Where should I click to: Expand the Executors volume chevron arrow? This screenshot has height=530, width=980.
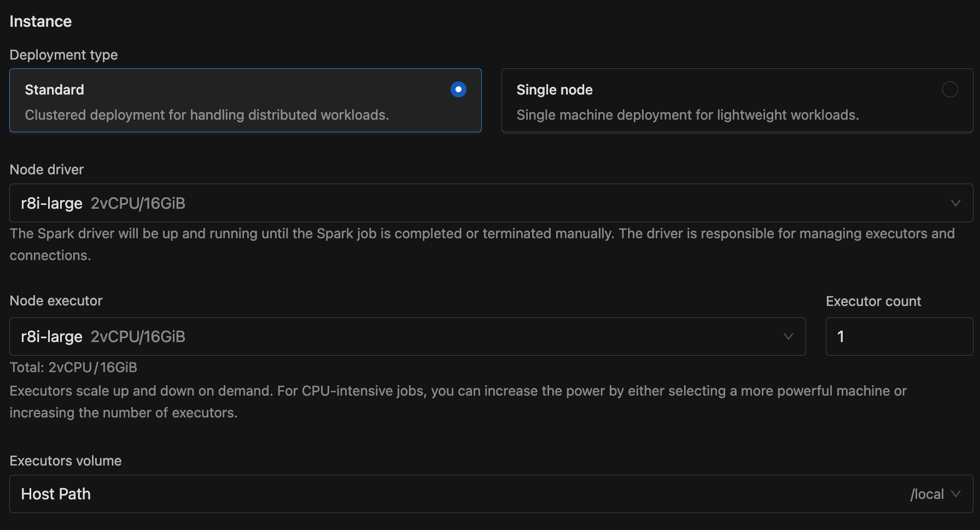pos(956,494)
